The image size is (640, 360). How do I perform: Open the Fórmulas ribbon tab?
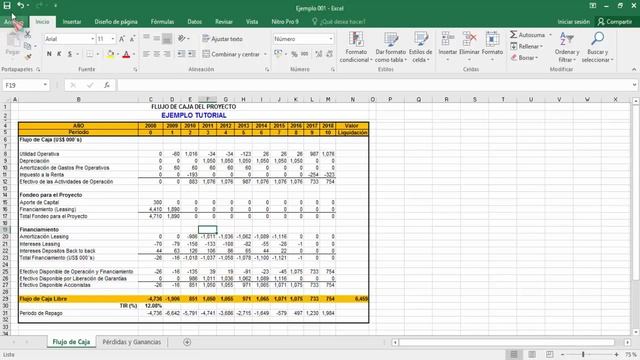[162, 22]
